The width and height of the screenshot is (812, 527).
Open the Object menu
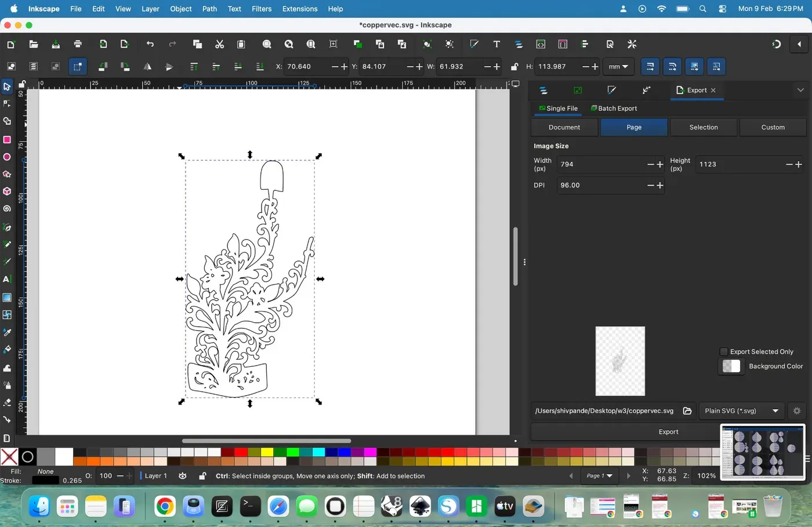coord(181,9)
